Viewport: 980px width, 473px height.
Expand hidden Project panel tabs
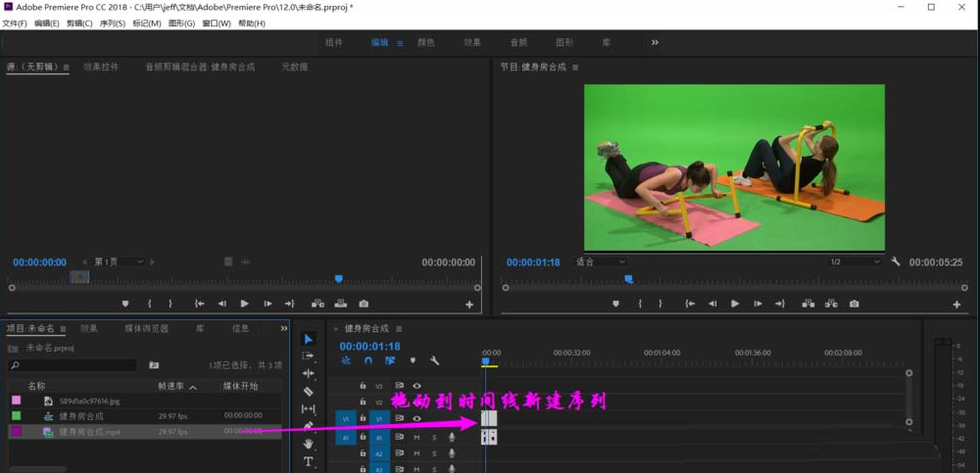pyautogui.click(x=284, y=328)
